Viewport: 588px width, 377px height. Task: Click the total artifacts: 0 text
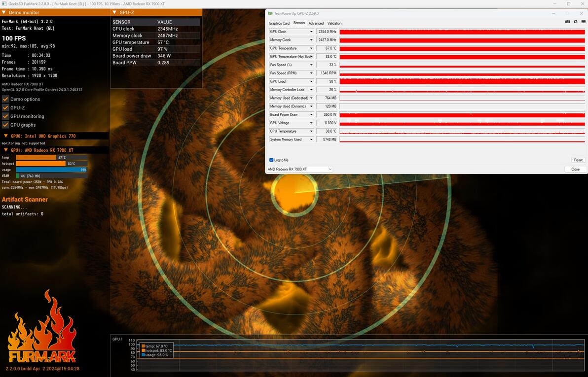tap(23, 213)
